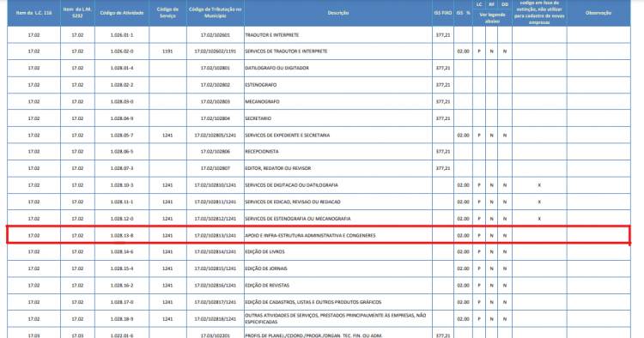Click tax code 17.02/102801
Screen dimensions: 644x338
click(x=216, y=68)
